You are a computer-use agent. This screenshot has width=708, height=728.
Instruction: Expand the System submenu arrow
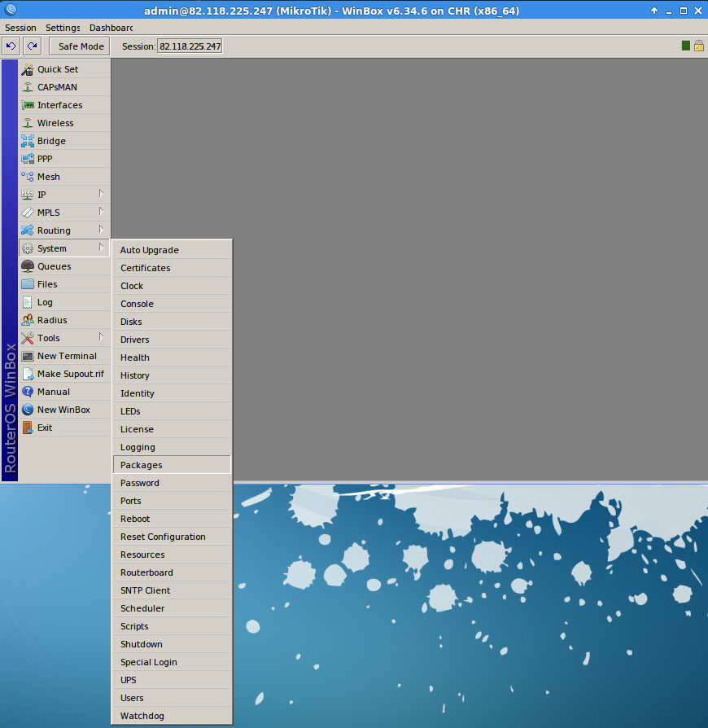pyautogui.click(x=101, y=248)
